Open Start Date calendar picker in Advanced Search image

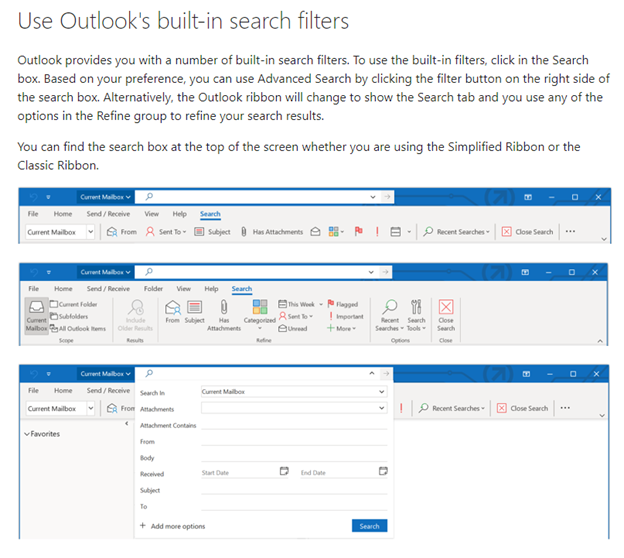(x=284, y=471)
